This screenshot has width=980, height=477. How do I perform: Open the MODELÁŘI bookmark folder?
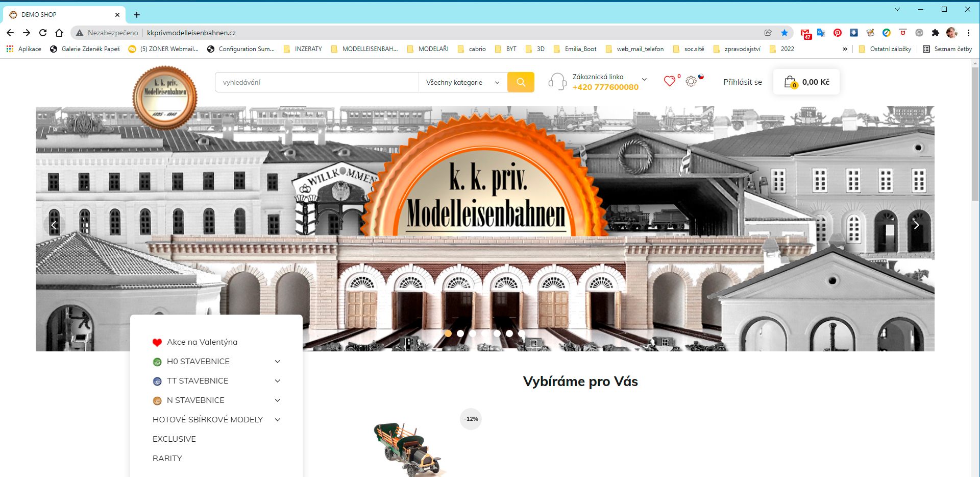coord(428,49)
